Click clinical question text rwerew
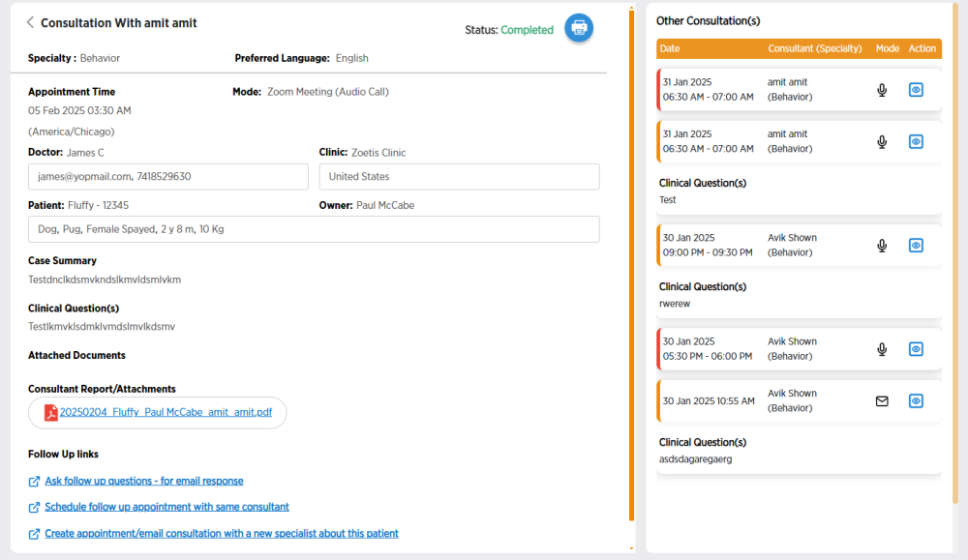The width and height of the screenshot is (968, 560). pyautogui.click(x=675, y=304)
